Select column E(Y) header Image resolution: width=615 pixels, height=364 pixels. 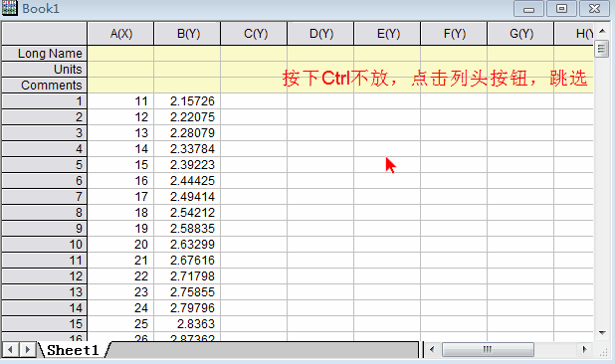click(387, 34)
